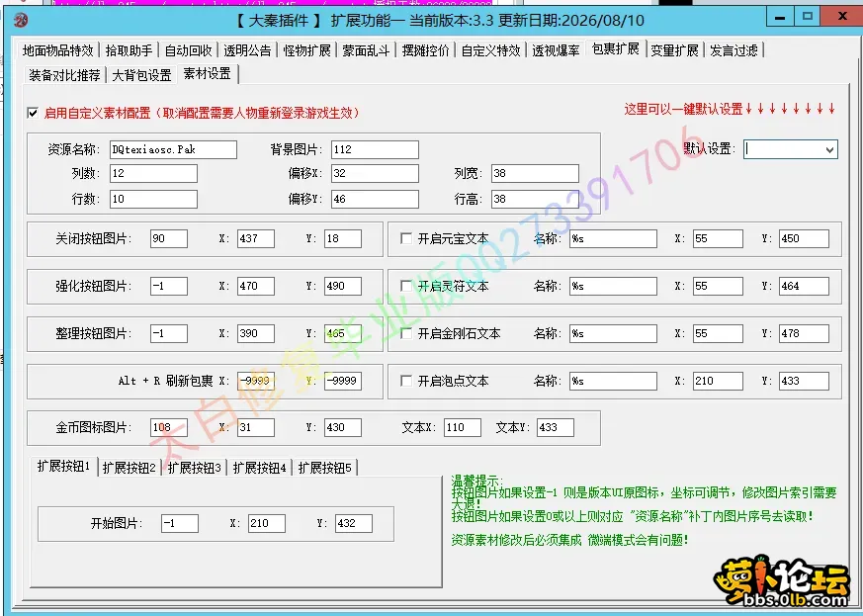The height and width of the screenshot is (616, 863).
Task: Select the 摆摊控价 tab
Action: pos(425,50)
